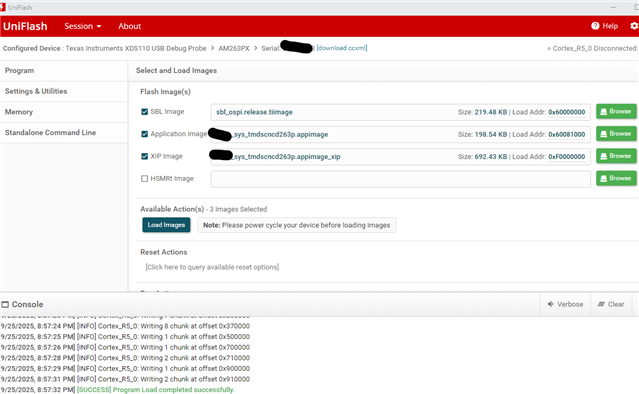This screenshot has width=639, height=394.
Task: Click the empty HSMRt Image field
Action: pos(401,179)
